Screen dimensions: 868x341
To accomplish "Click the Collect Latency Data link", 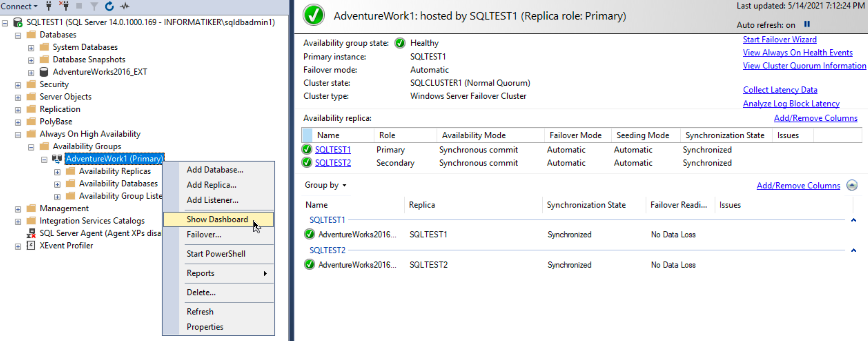I will pos(780,90).
